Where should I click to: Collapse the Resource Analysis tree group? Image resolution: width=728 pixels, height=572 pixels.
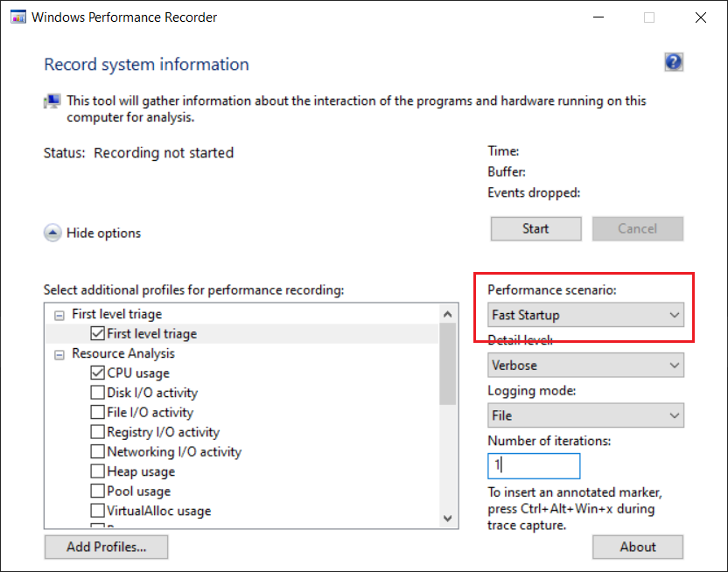59,355
